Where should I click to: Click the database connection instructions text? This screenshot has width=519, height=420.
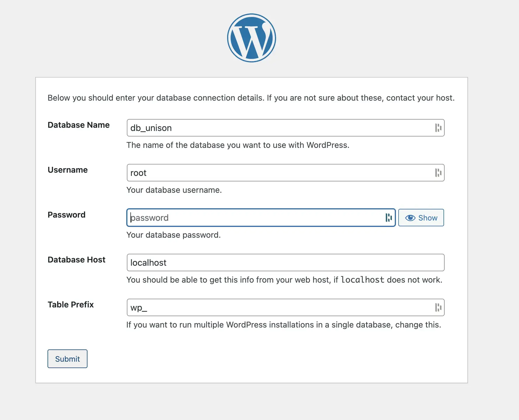tap(251, 98)
